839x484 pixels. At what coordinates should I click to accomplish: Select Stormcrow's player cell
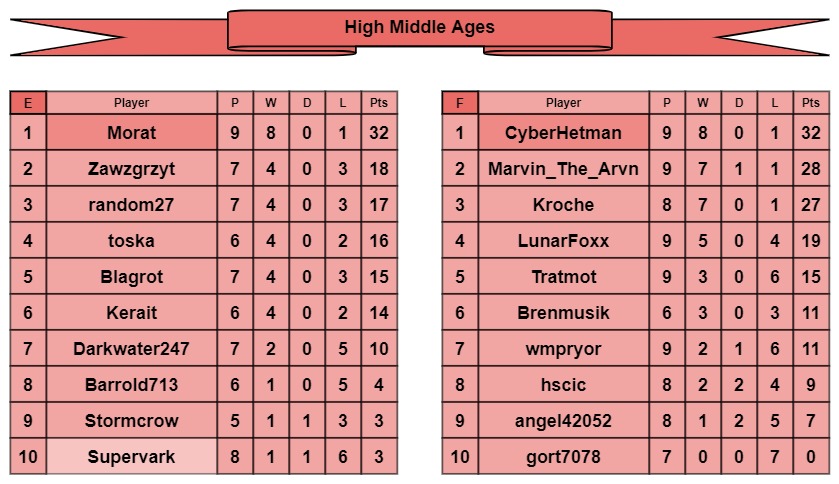131,421
